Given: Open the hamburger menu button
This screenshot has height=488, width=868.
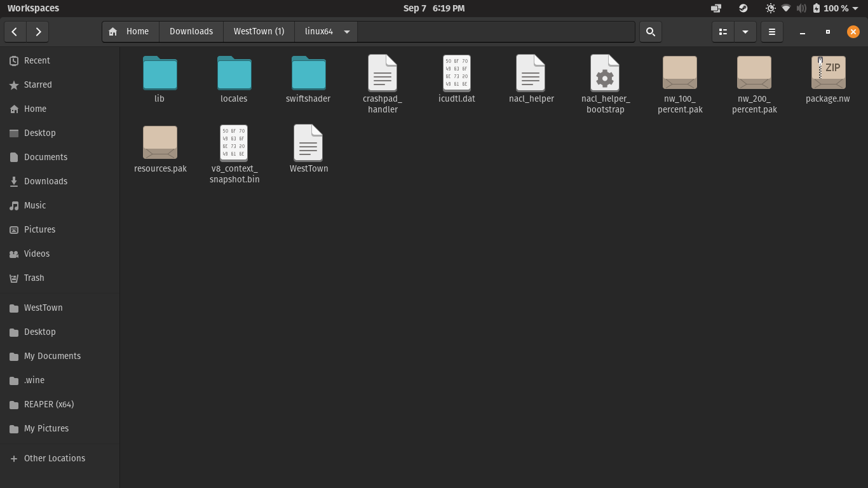Looking at the screenshot, I should 772,32.
